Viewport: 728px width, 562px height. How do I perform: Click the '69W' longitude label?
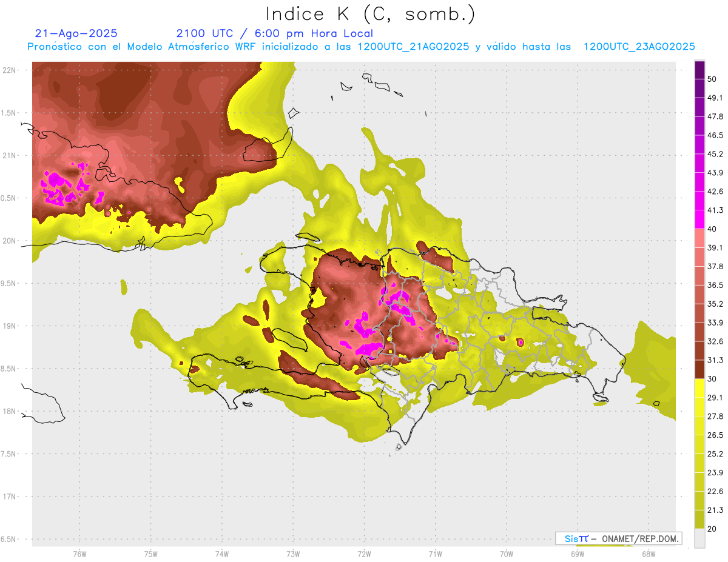[578, 554]
